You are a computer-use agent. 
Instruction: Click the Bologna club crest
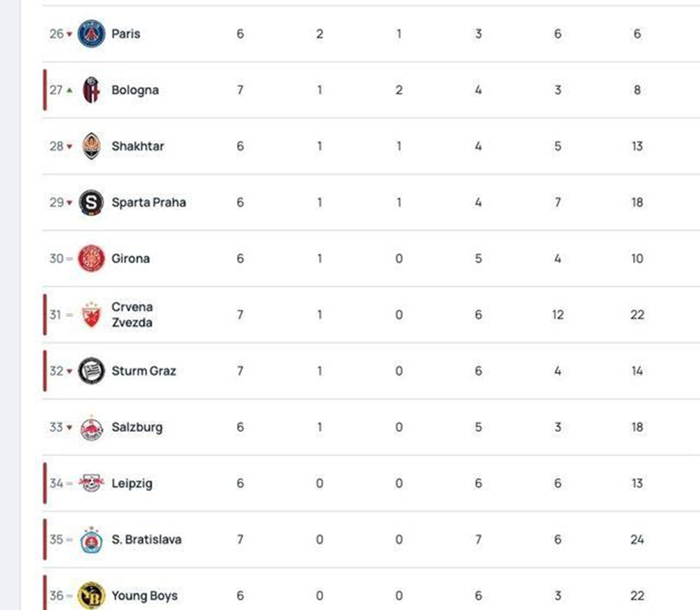92,90
